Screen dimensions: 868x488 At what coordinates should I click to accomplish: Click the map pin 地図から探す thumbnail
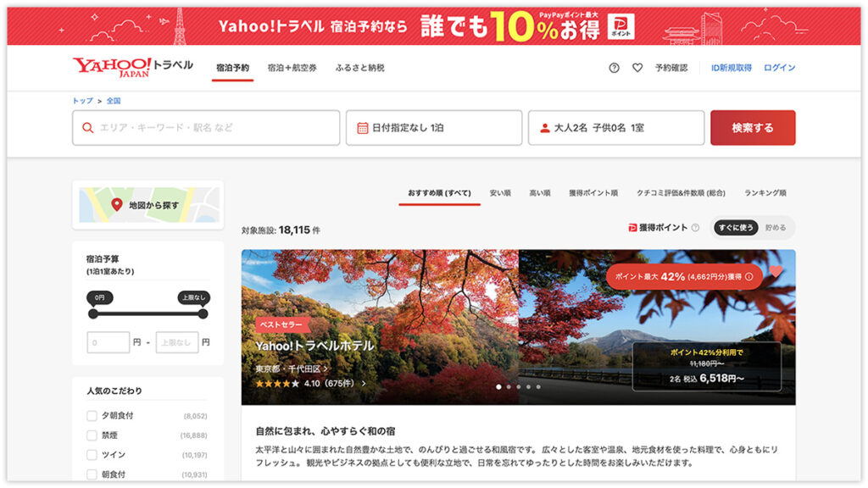click(148, 205)
